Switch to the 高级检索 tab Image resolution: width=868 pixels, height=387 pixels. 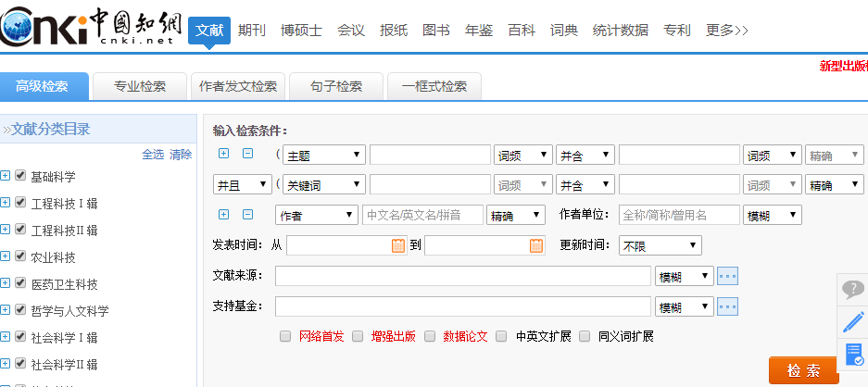(x=44, y=86)
